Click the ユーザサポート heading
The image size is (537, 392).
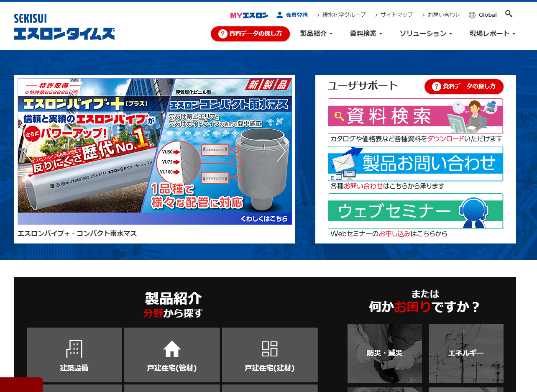point(363,86)
